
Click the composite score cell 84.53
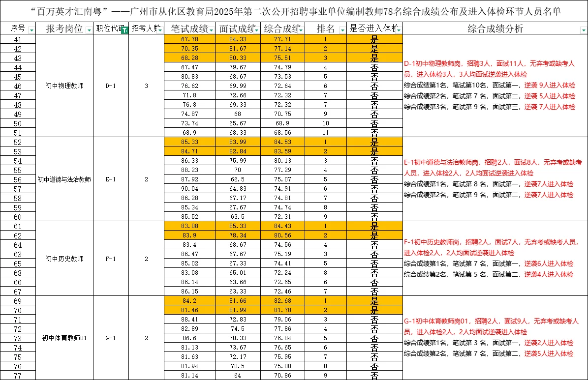[282, 142]
